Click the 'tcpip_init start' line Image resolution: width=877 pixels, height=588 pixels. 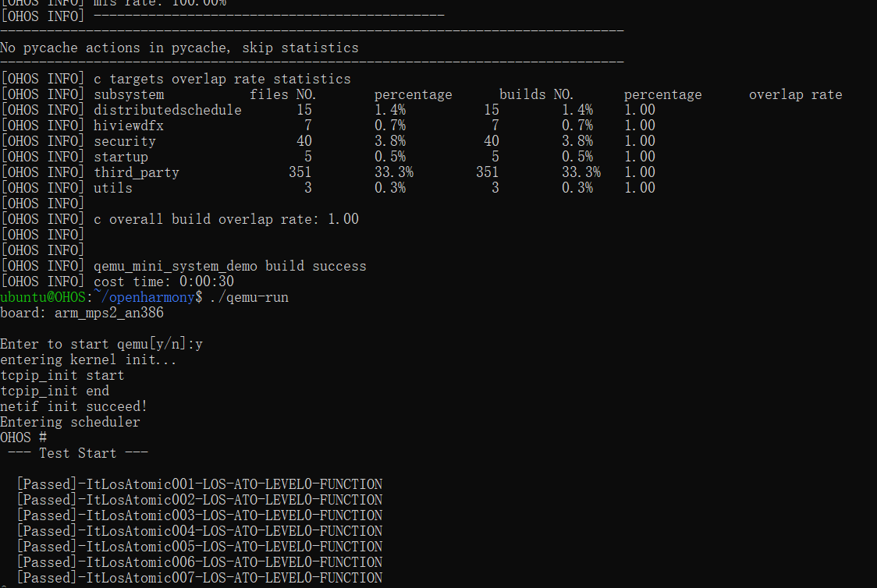[x=62, y=375]
